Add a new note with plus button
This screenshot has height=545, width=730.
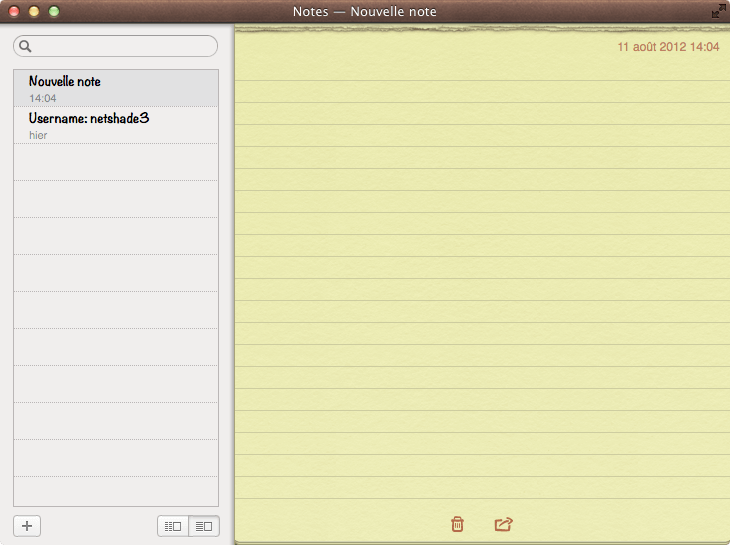click(27, 526)
